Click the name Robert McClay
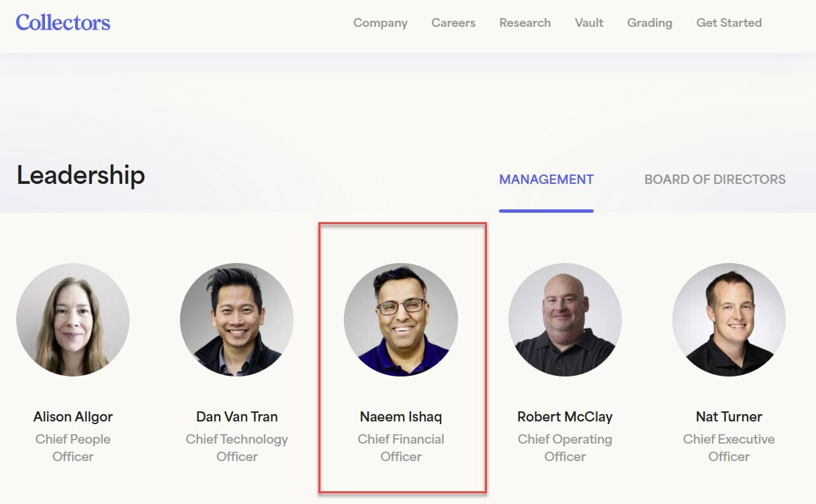Image resolution: width=816 pixels, height=504 pixels. (565, 417)
